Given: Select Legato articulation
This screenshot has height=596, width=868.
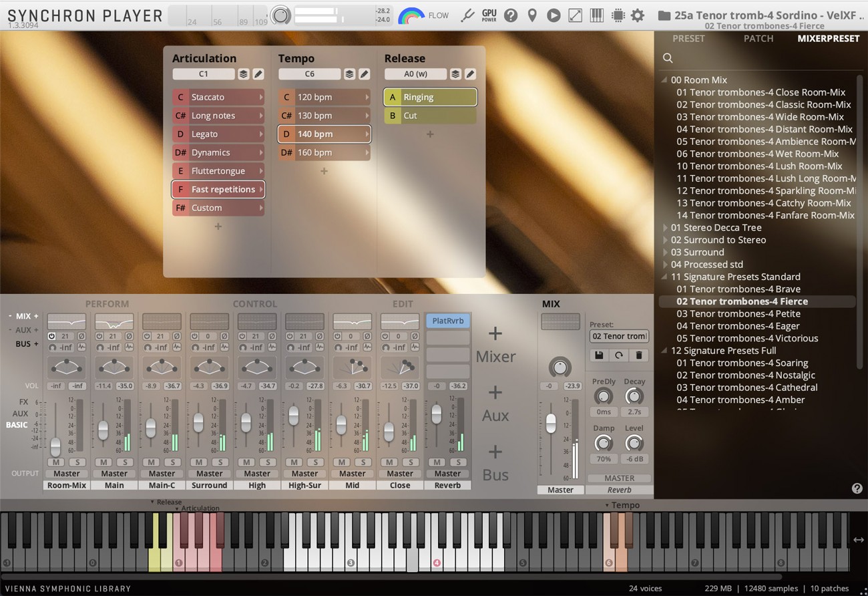Looking at the screenshot, I should click(x=218, y=134).
